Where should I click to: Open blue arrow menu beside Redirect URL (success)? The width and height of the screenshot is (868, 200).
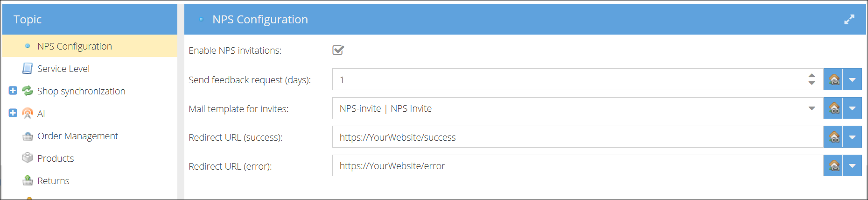852,137
